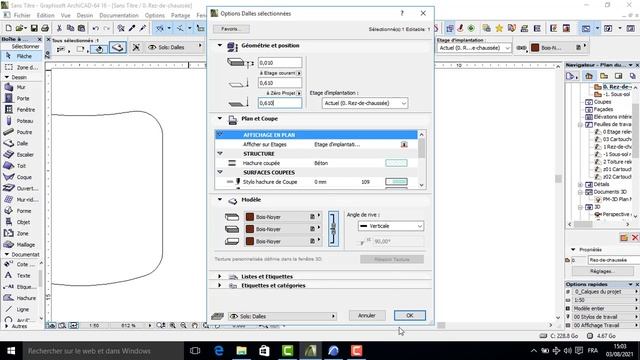
Task: Open the Dessin menu
Action: [85, 16]
